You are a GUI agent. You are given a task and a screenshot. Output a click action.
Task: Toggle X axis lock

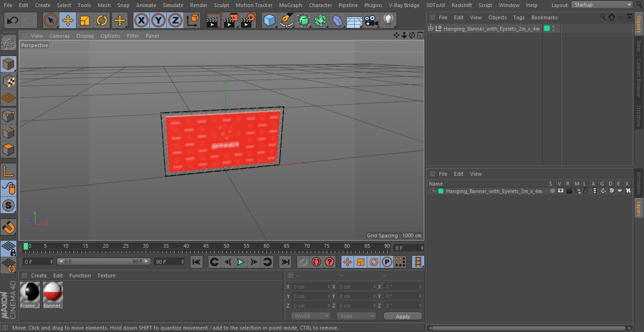tap(141, 21)
